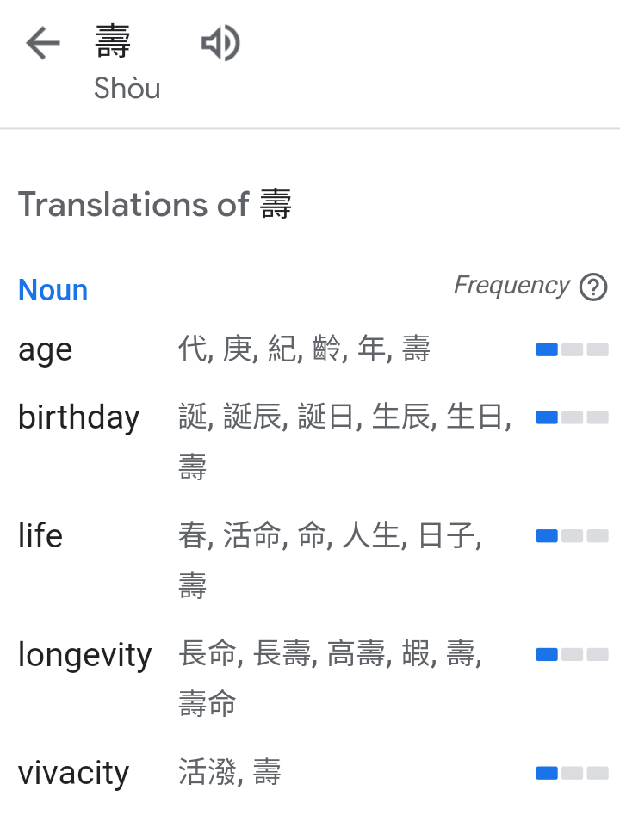Select the Noun section label
This screenshot has width=620, height=840.
[53, 290]
